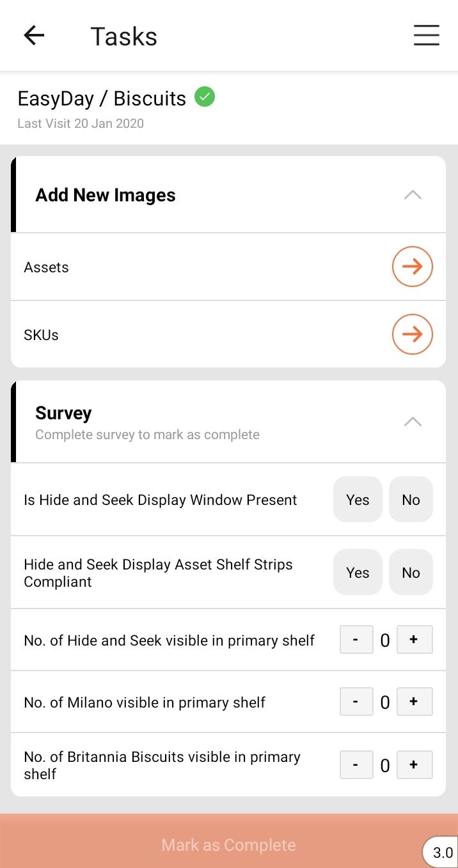Tap the 3.0 version badge
Image resolution: width=458 pixels, height=868 pixels.
[x=443, y=853]
